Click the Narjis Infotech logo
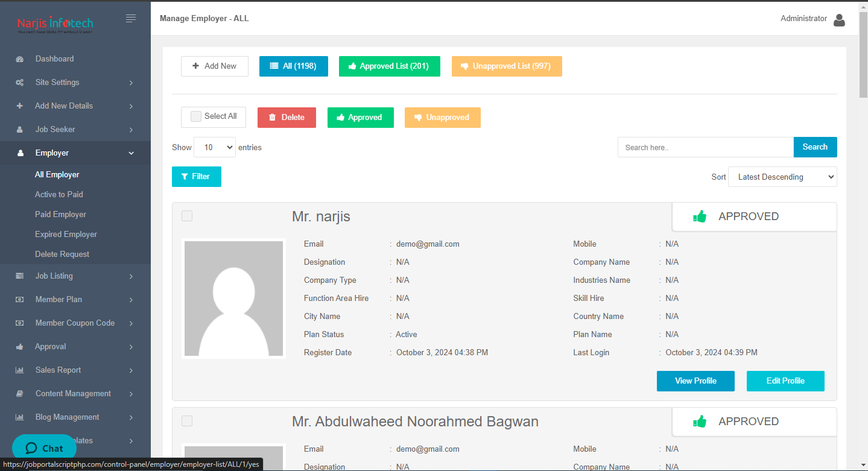This screenshot has width=868, height=471. (55, 25)
